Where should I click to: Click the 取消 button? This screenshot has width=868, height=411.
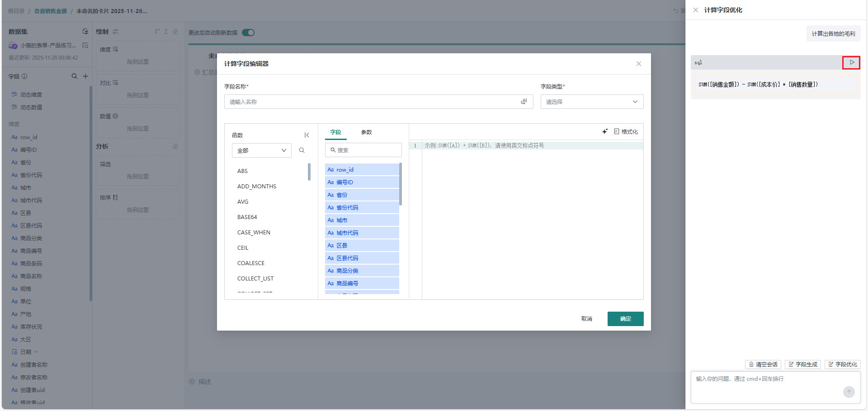(x=586, y=319)
